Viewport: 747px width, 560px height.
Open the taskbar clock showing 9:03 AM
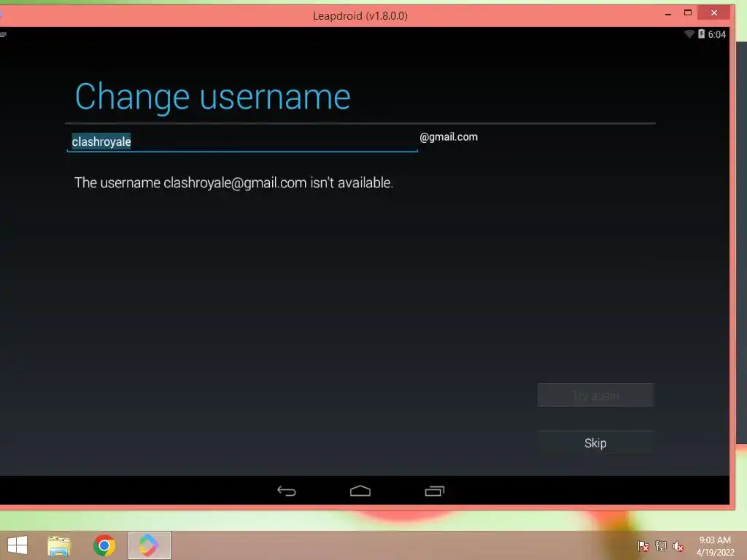[715, 546]
